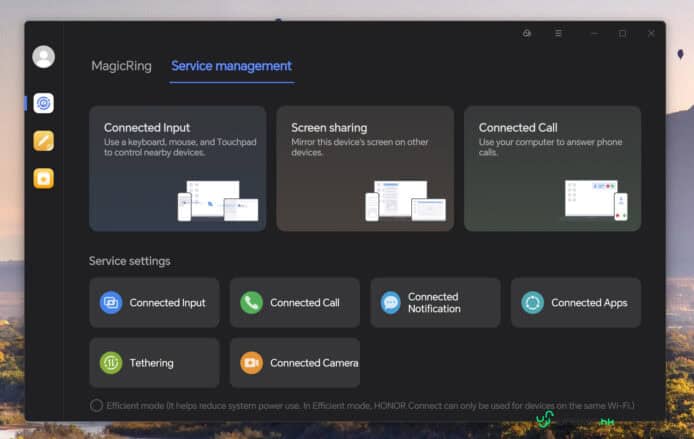Open the Connected Input feature card

click(177, 168)
